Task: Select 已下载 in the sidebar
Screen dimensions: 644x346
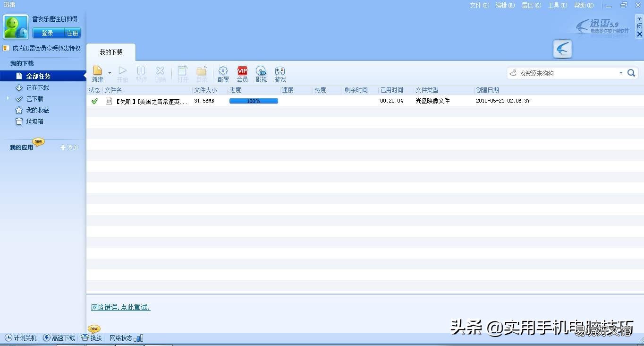Action: (x=34, y=99)
